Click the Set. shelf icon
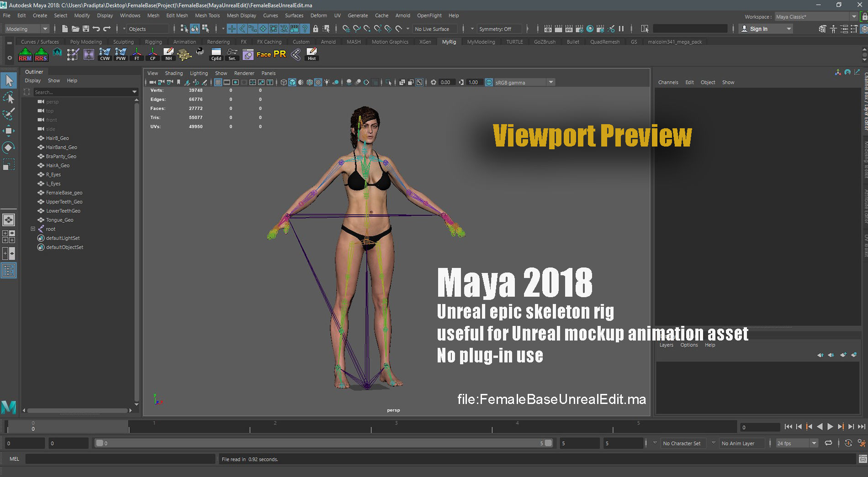Image resolution: width=868 pixels, height=477 pixels. tap(232, 55)
